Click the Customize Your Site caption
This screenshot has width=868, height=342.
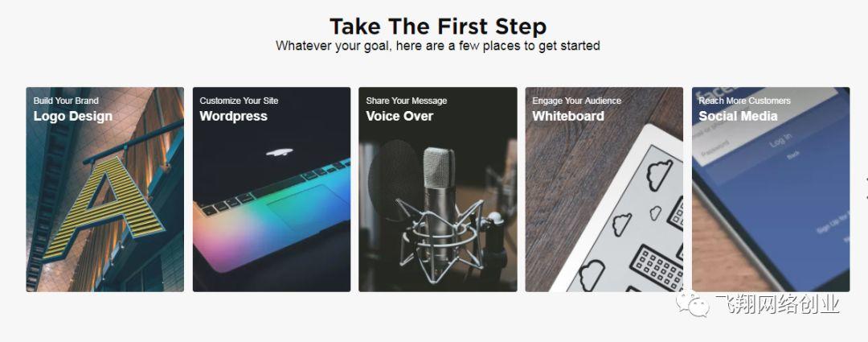pyautogui.click(x=239, y=101)
